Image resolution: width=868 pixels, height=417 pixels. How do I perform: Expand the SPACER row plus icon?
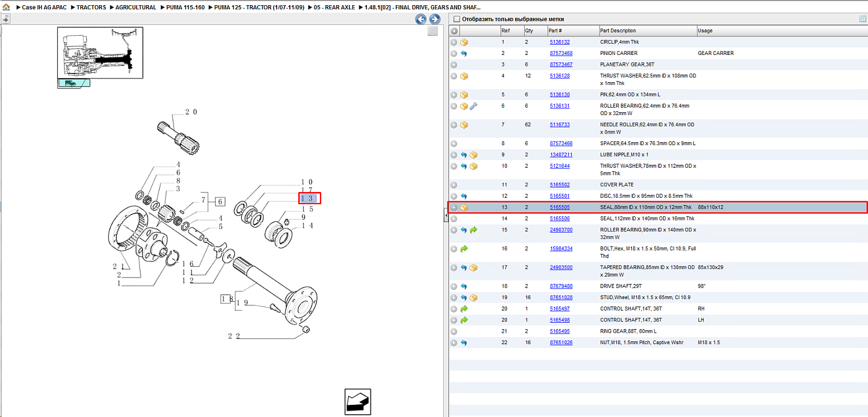pyautogui.click(x=454, y=143)
